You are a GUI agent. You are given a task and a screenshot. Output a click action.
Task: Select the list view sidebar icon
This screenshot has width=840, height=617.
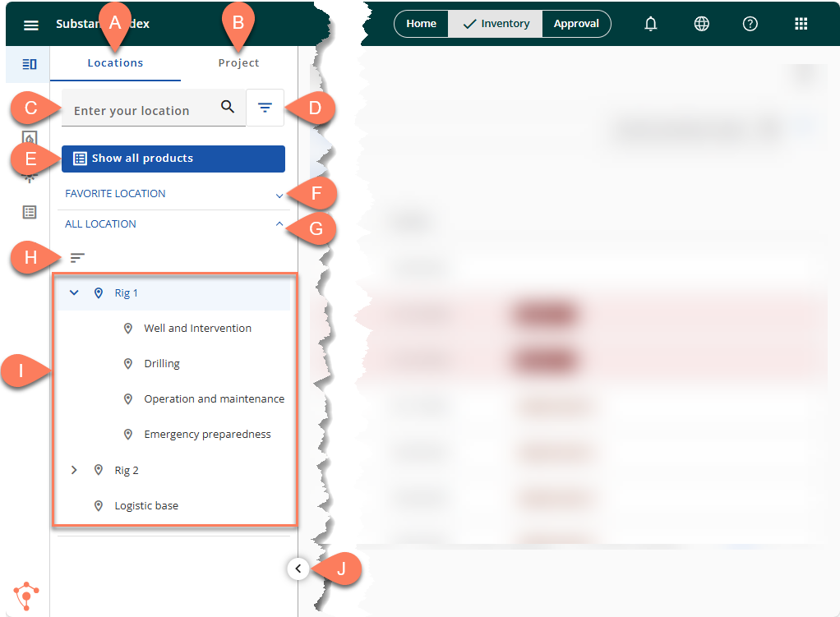pyautogui.click(x=30, y=212)
